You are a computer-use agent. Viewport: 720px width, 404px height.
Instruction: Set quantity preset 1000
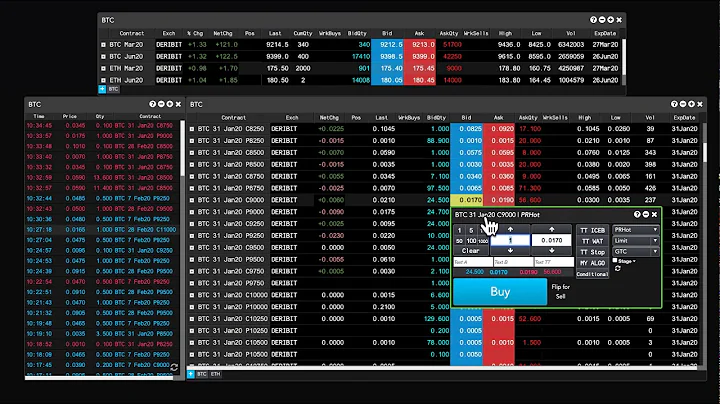pyautogui.click(x=483, y=241)
